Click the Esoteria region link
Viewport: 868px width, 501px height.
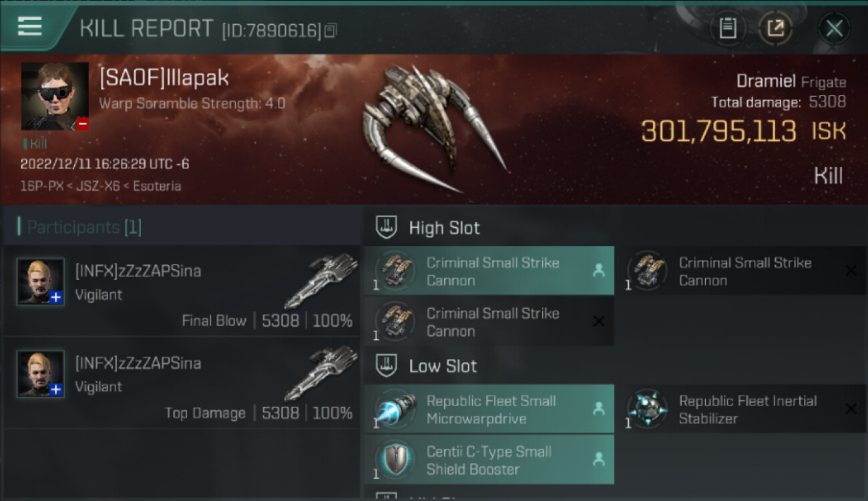click(157, 186)
